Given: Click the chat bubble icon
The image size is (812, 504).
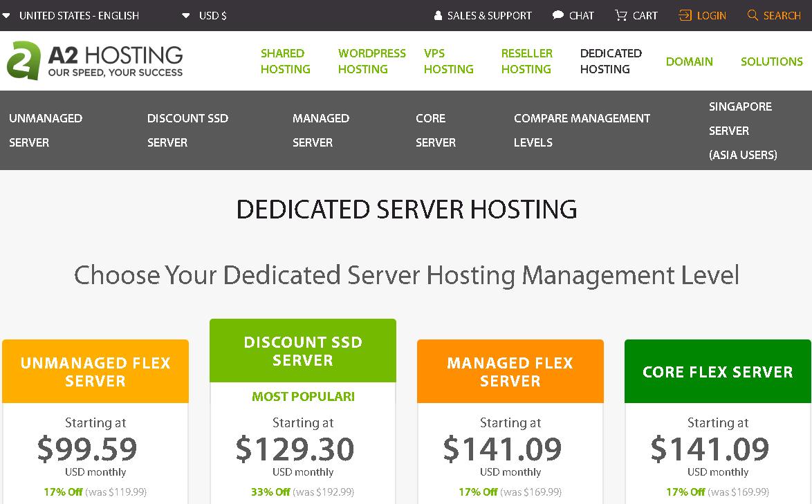Looking at the screenshot, I should pyautogui.click(x=557, y=15).
